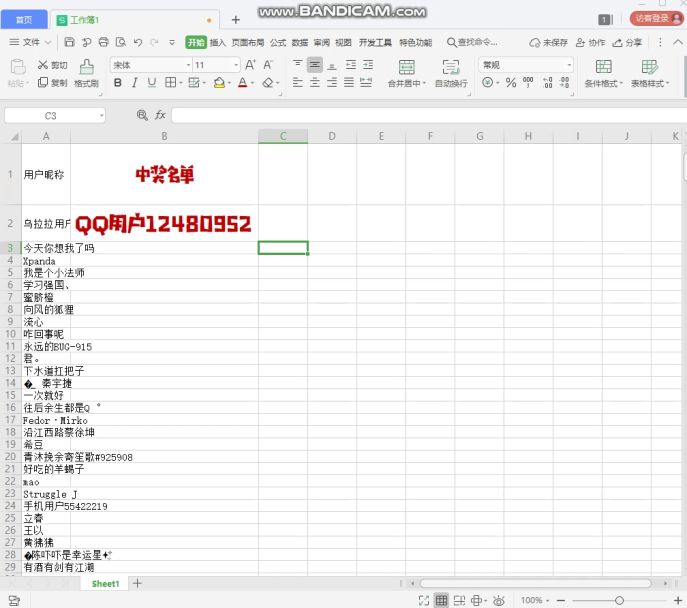Toggle bold formatting
The image size is (687, 608).
click(117, 83)
